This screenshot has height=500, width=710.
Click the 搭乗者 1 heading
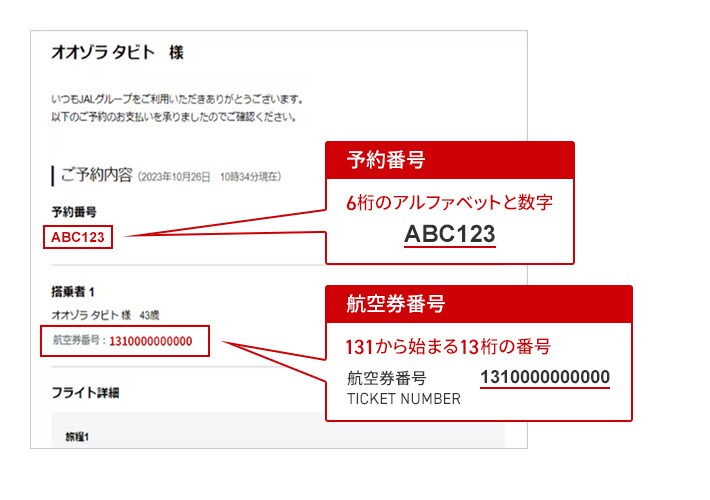[x=73, y=292]
